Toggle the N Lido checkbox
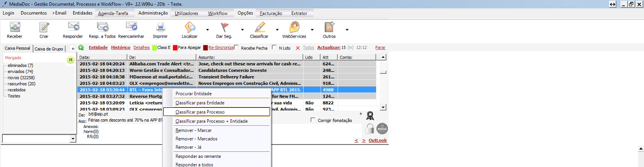The width and height of the screenshot is (644, 167). tap(275, 47)
